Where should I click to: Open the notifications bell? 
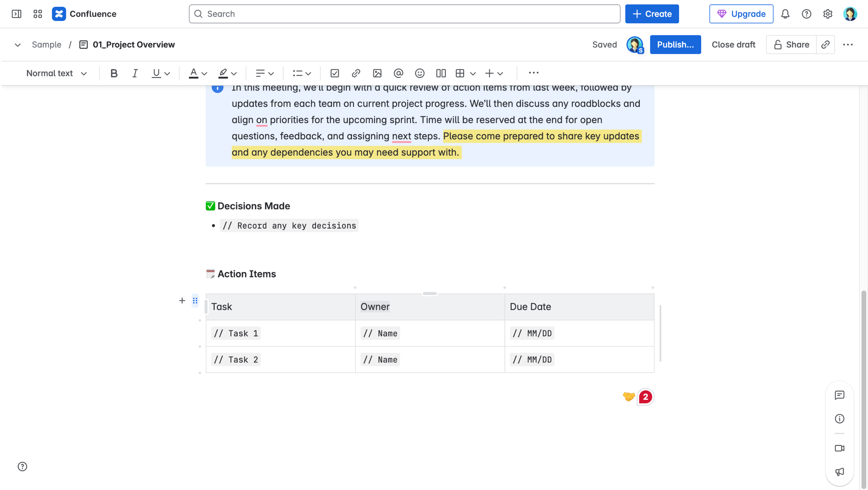click(785, 14)
